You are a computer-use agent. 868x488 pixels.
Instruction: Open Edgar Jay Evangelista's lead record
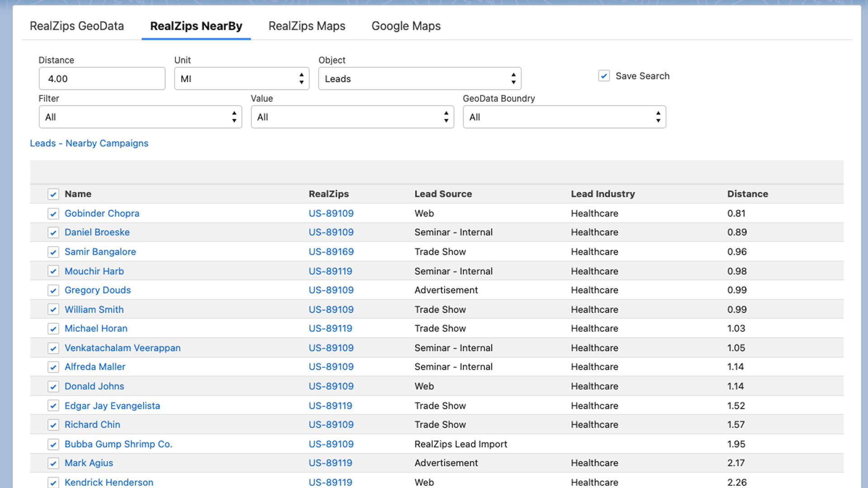coord(112,405)
